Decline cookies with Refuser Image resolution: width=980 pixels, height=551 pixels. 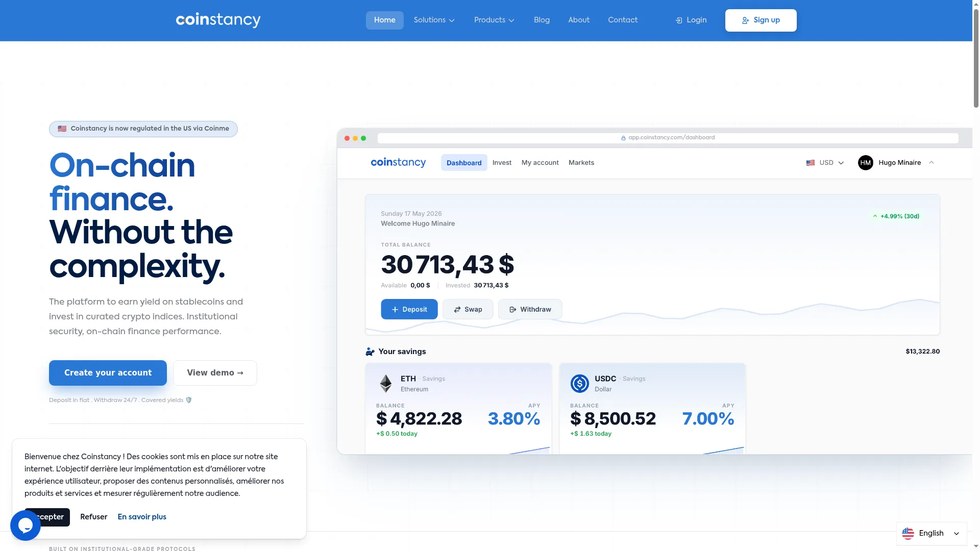pos(94,517)
